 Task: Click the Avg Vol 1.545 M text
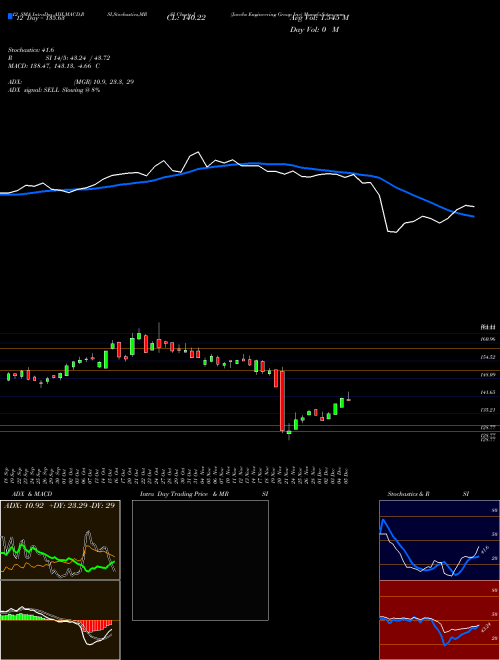[x=319, y=18]
